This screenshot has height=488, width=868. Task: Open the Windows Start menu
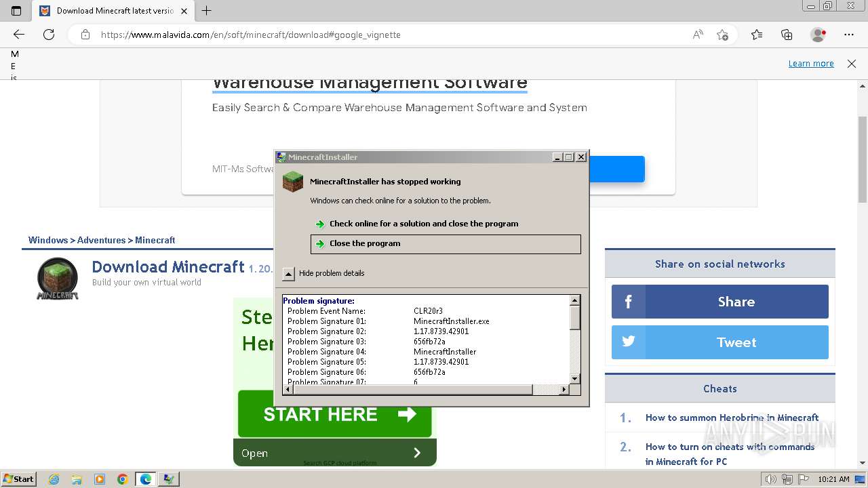click(x=18, y=479)
